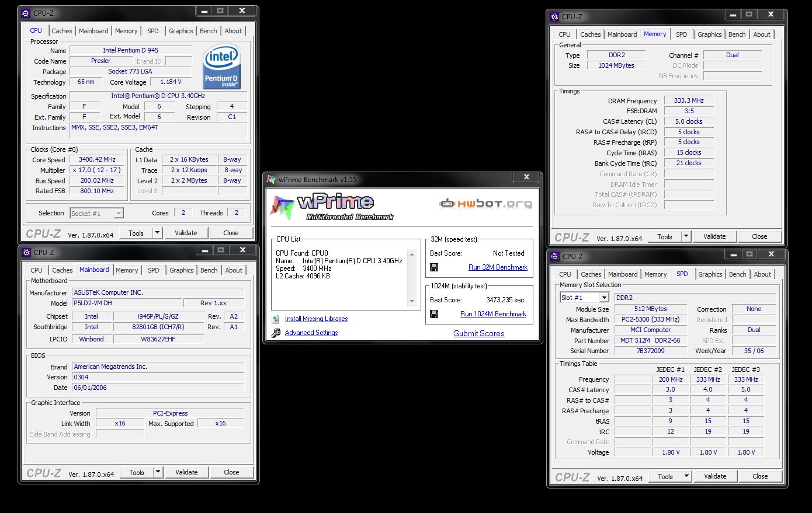This screenshot has width=812, height=513.
Task: Click the Link Width x16 value
Action: click(120, 423)
